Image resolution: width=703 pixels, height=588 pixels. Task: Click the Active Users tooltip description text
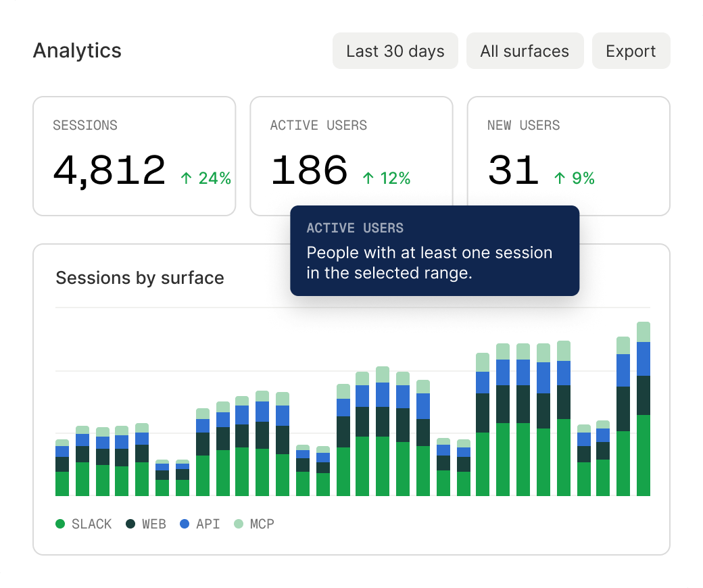(x=429, y=263)
